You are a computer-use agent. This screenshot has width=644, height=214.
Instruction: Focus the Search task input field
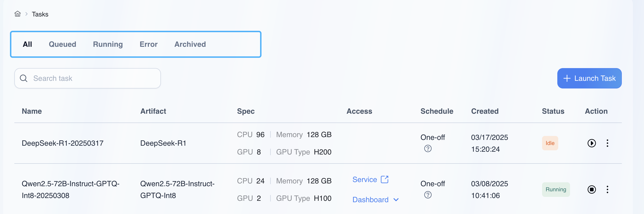click(x=95, y=78)
